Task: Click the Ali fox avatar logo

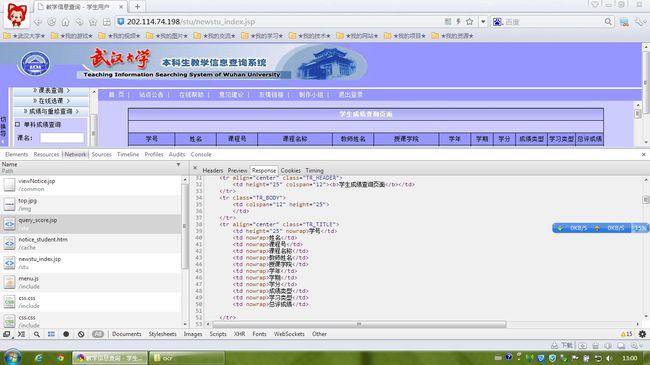Action: pyautogui.click(x=17, y=15)
